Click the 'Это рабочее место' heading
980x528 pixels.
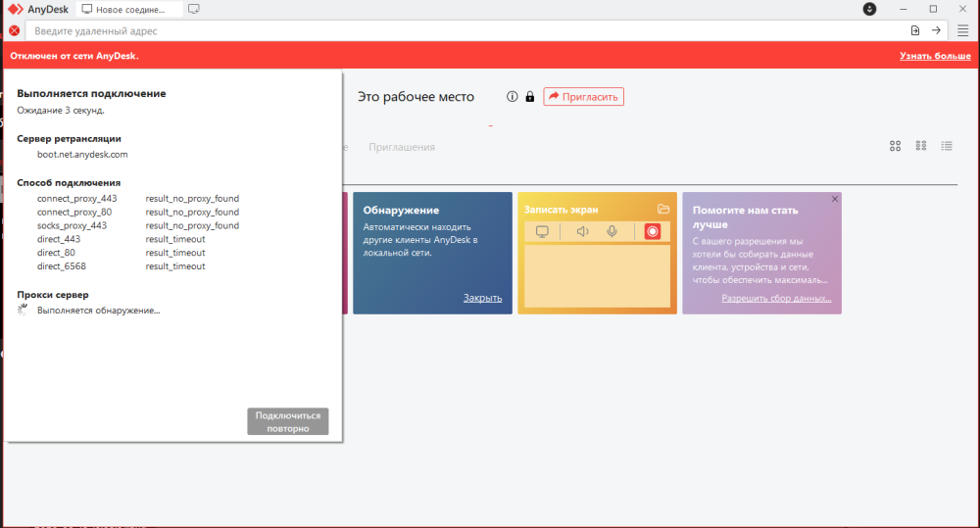(416, 97)
